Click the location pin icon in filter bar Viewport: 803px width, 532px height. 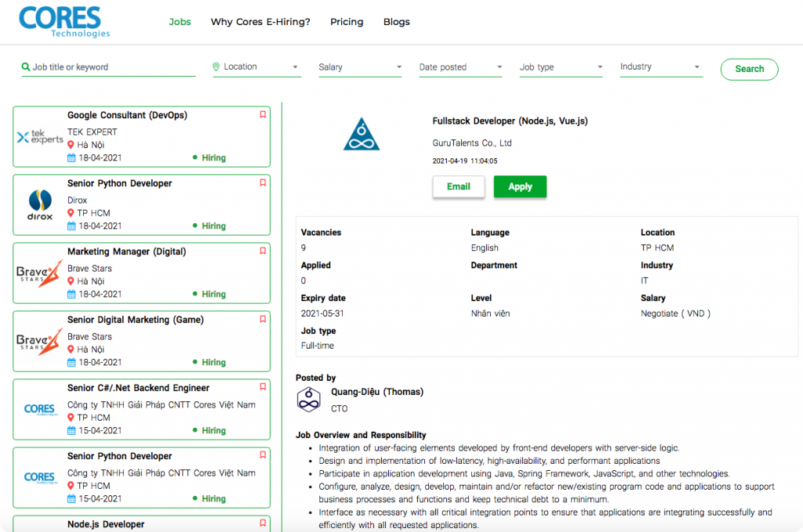216,67
